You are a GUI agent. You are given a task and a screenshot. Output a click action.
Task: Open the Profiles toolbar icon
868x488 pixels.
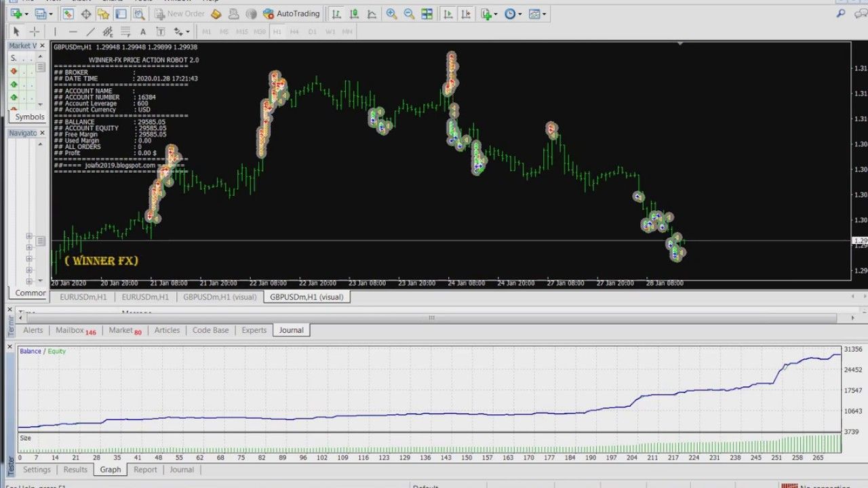tap(39, 14)
